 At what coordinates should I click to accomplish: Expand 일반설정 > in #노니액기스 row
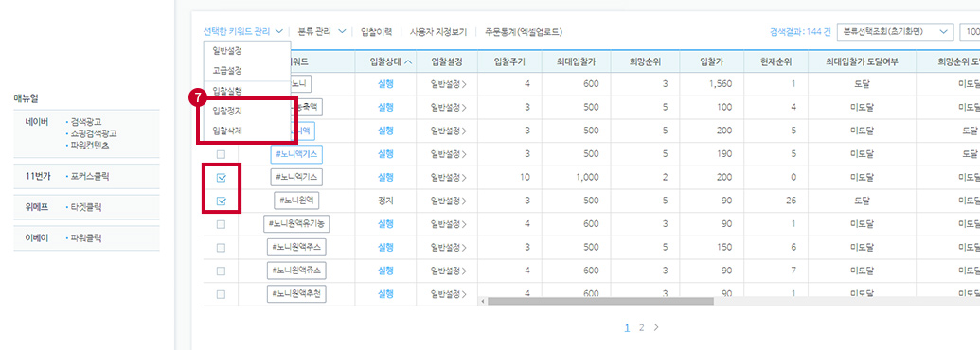pyautogui.click(x=449, y=154)
